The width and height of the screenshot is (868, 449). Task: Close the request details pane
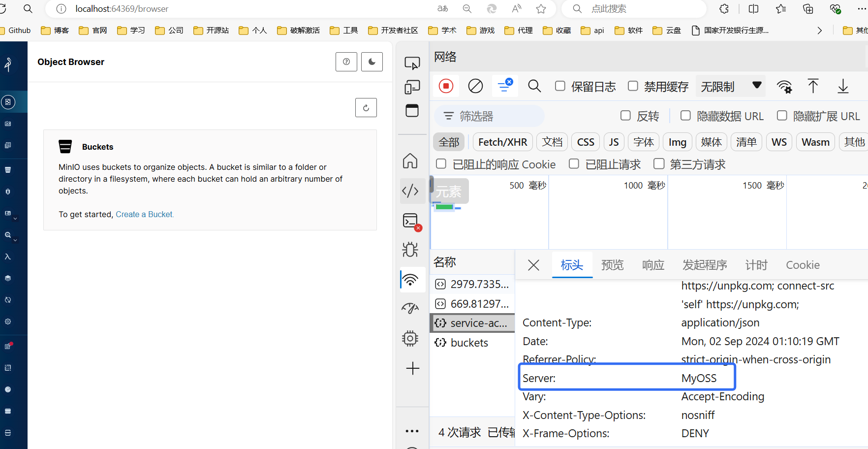(533, 265)
